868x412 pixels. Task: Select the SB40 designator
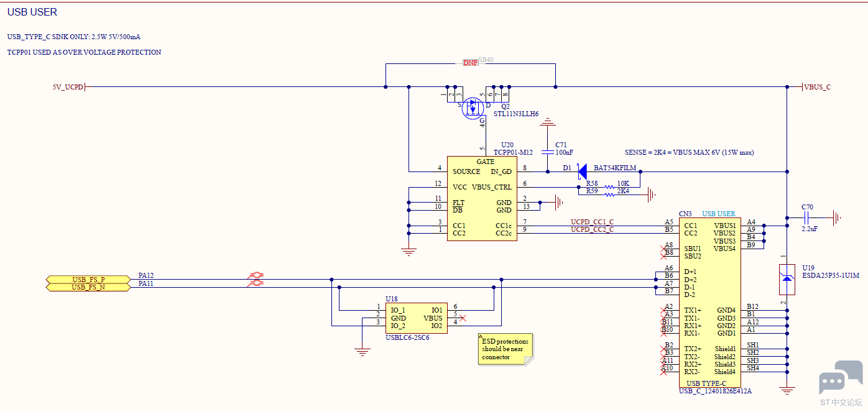(486, 60)
